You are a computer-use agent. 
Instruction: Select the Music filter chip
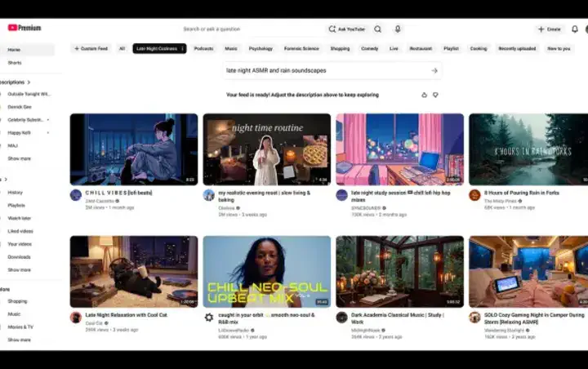231,48
